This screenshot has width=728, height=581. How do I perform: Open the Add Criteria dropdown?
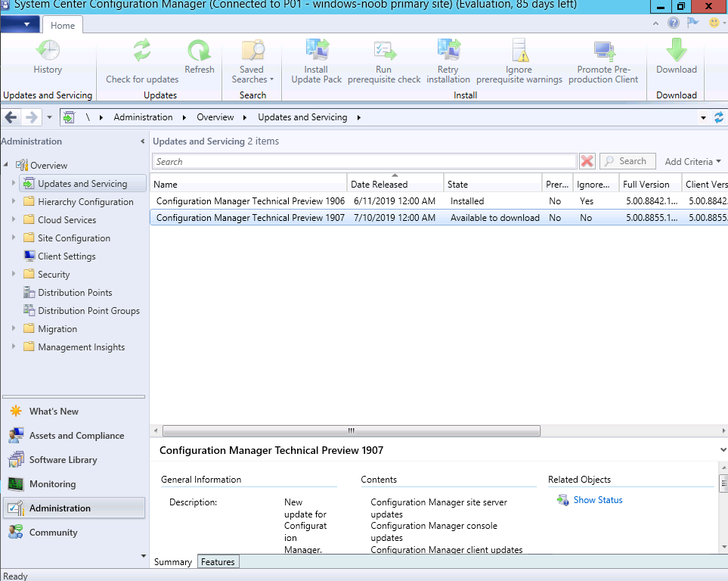click(x=692, y=161)
